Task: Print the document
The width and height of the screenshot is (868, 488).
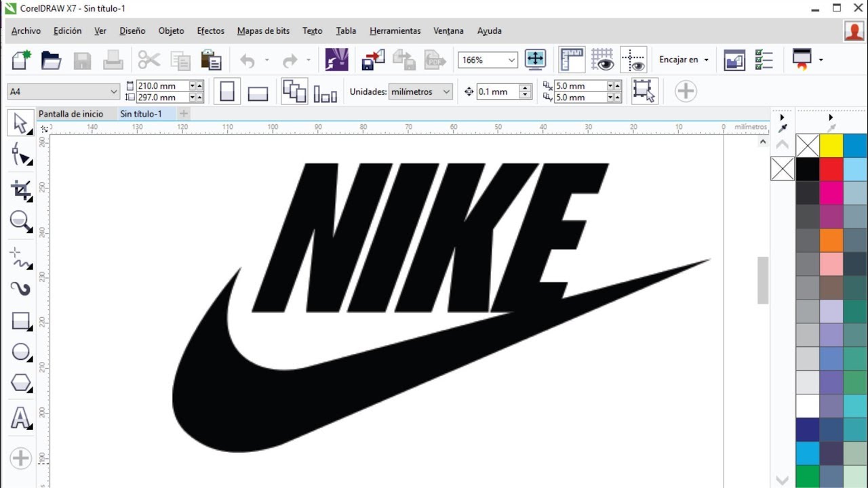Action: point(113,60)
